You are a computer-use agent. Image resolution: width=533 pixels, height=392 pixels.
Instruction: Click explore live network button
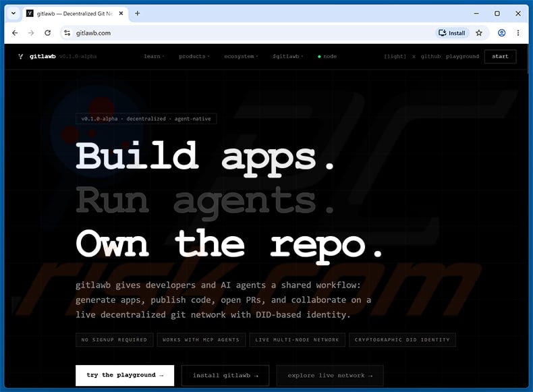[330, 375]
